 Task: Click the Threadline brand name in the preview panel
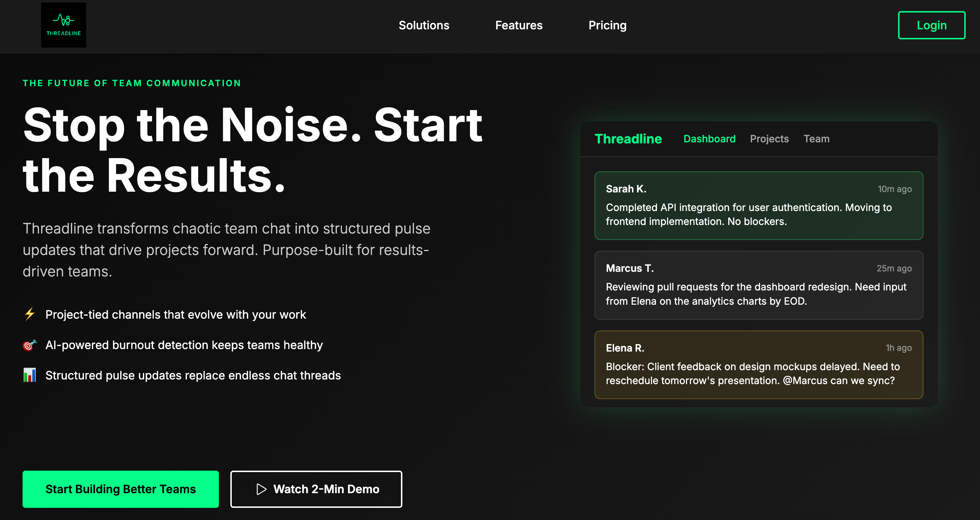628,139
